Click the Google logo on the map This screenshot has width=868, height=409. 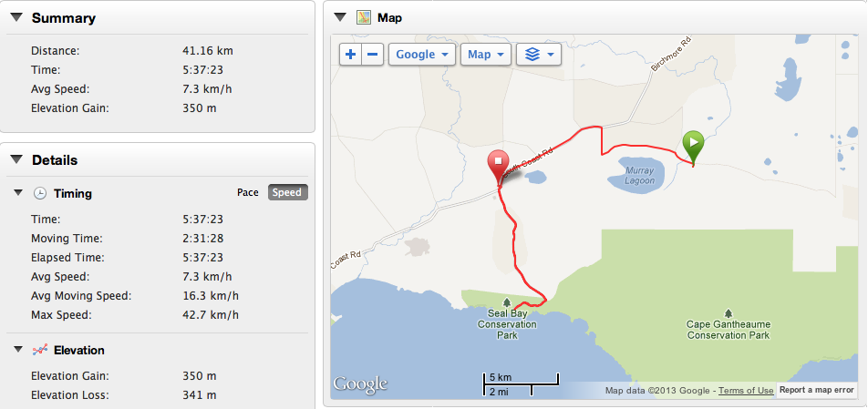360,384
